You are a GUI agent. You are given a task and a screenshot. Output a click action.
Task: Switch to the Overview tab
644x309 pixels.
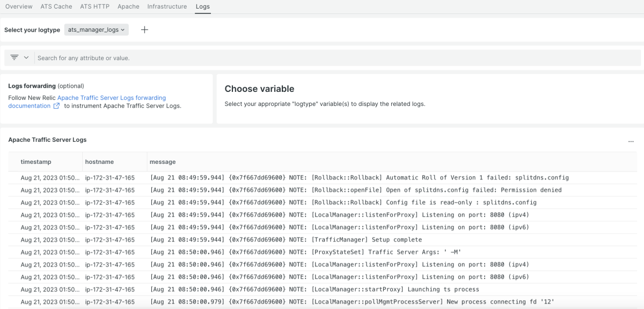(19, 6)
